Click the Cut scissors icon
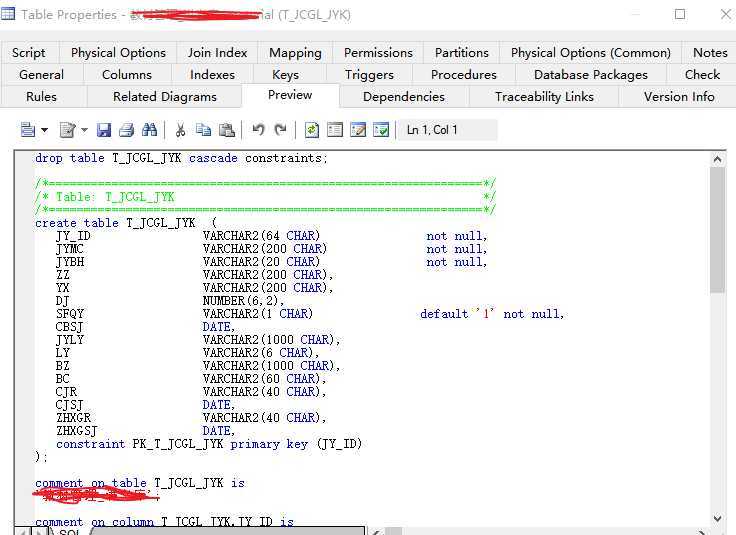Viewport: 736px width, 535px height. [180, 130]
